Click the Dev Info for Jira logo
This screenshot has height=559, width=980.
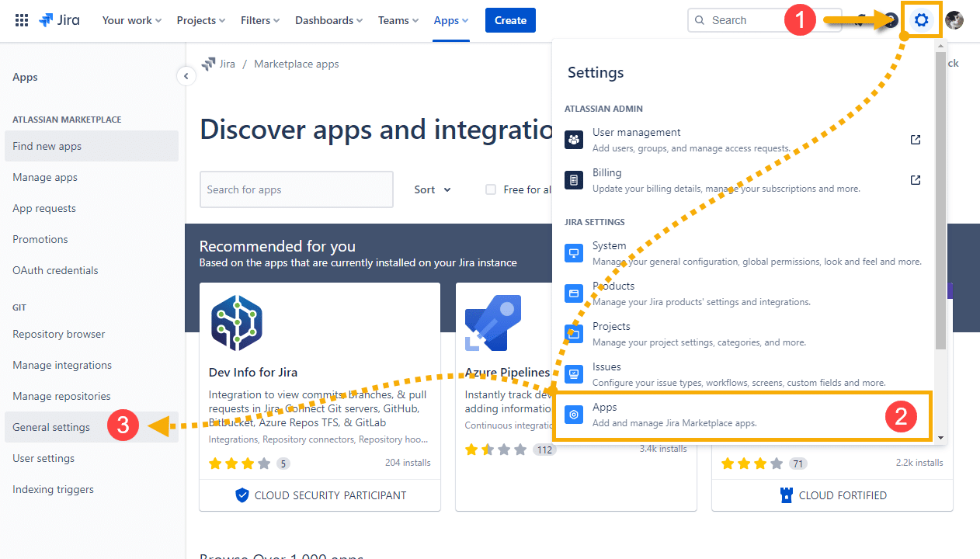pos(237,323)
